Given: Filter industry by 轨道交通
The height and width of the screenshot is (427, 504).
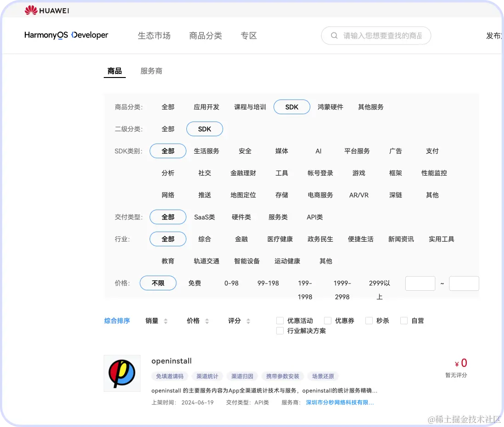Looking at the screenshot, I should click(x=207, y=261).
